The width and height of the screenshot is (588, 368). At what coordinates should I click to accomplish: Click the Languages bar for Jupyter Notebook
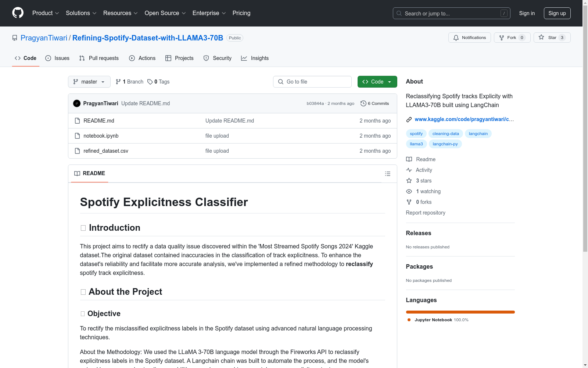click(x=460, y=312)
